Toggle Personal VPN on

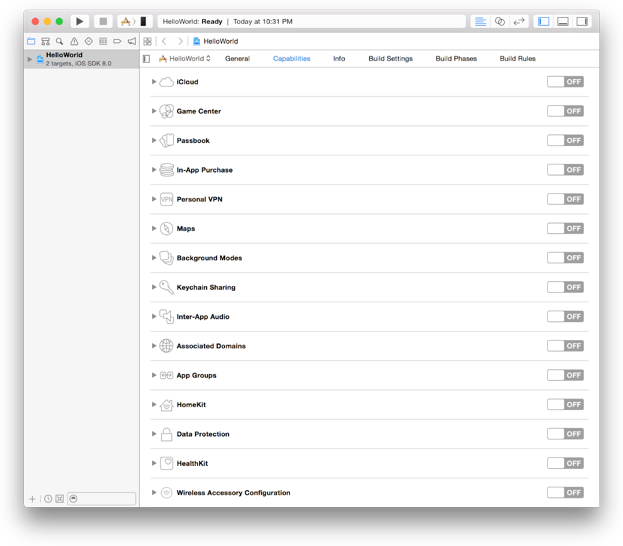point(565,199)
